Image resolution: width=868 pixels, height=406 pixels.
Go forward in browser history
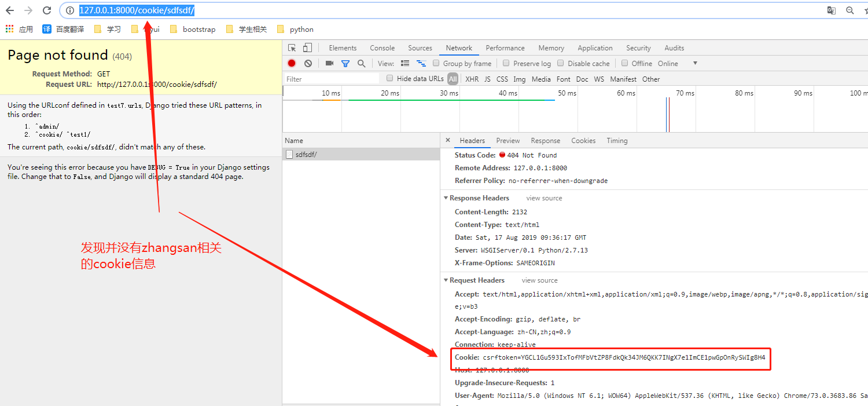pyautogui.click(x=28, y=10)
